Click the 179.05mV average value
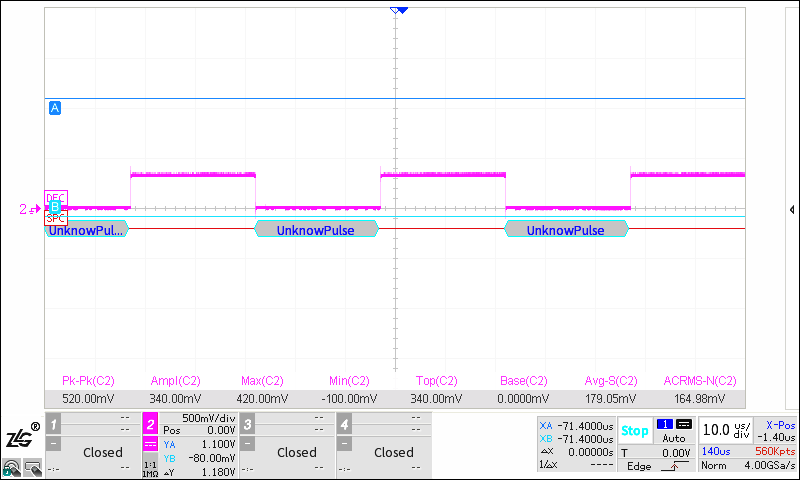Viewport: 800px width, 480px height. (x=611, y=399)
